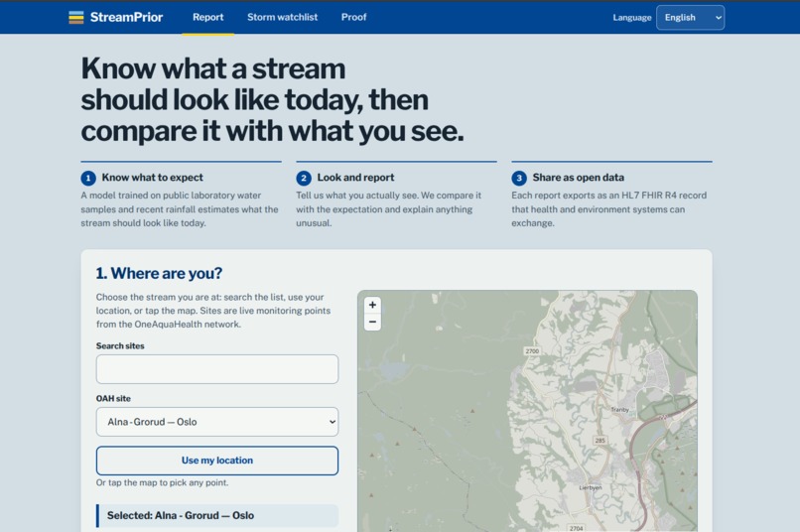The width and height of the screenshot is (800, 532).
Task: Click road marker 2700 on the map
Action: coord(532,351)
